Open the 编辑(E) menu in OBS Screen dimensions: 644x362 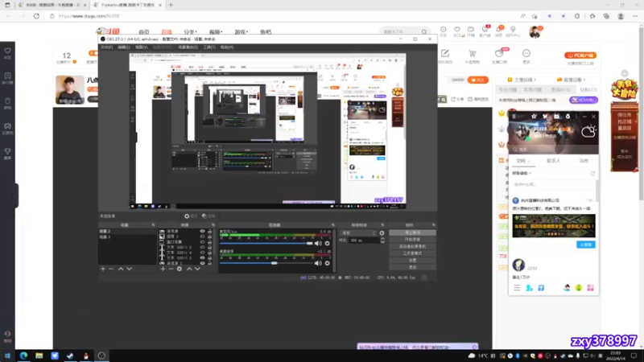click(124, 47)
